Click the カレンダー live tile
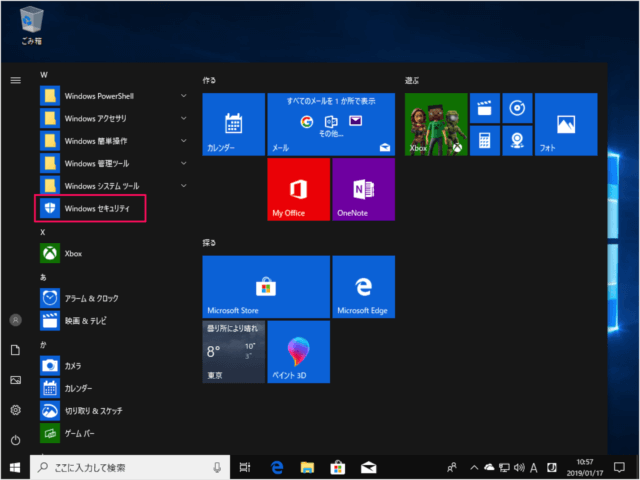This screenshot has width=640, height=480. pyautogui.click(x=233, y=124)
